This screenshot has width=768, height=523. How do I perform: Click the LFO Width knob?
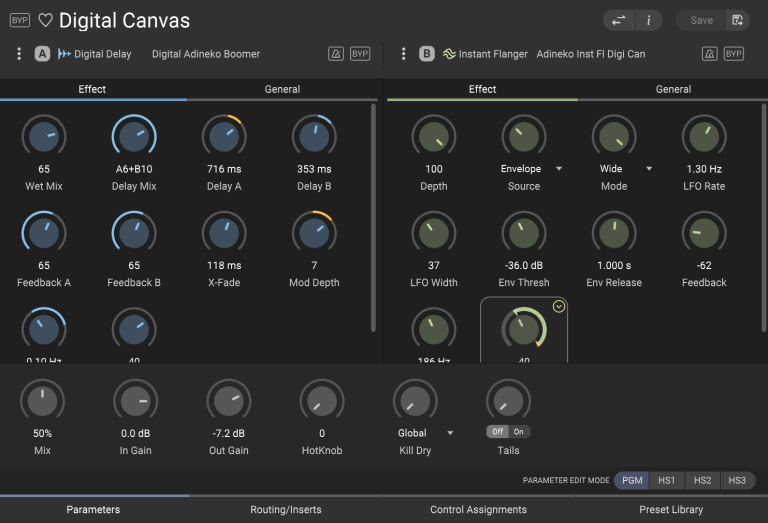[x=434, y=233]
